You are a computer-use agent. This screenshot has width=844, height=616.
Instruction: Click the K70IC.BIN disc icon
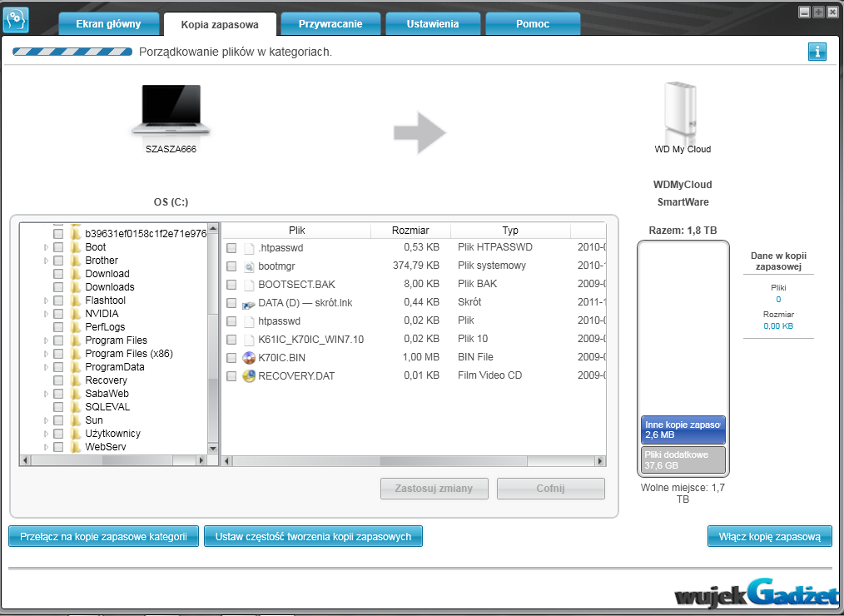248,358
